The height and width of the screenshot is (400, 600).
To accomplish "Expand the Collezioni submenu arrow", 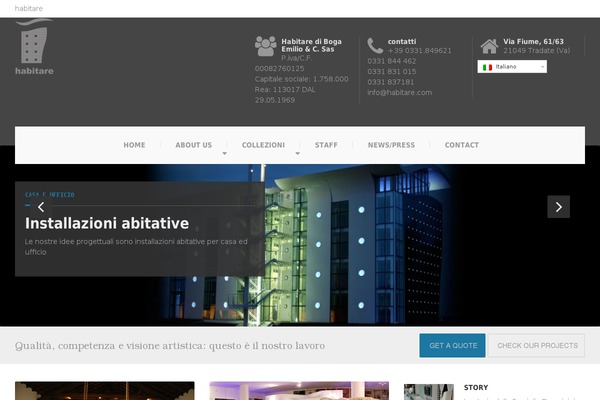I will click(x=297, y=153).
